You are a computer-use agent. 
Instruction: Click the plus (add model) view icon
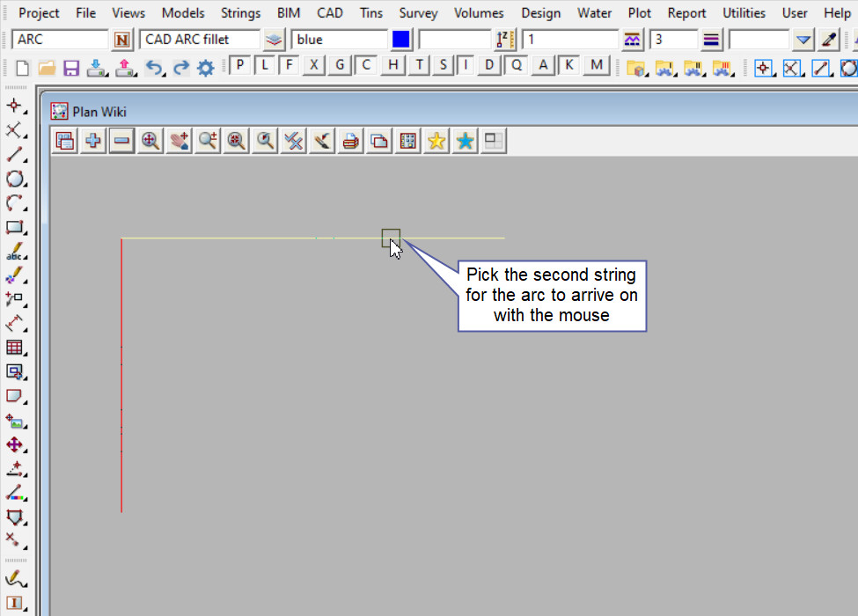point(92,141)
